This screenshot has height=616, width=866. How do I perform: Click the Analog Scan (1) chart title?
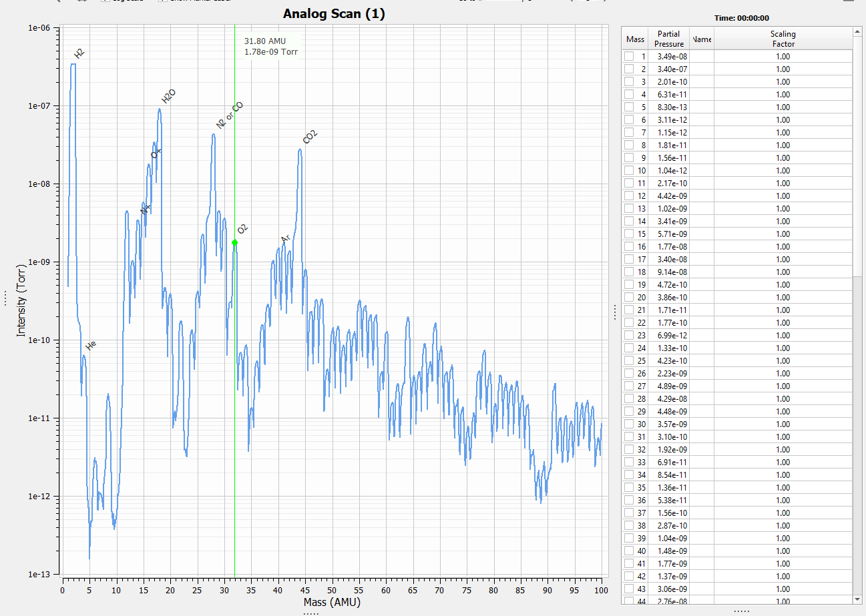coord(334,13)
